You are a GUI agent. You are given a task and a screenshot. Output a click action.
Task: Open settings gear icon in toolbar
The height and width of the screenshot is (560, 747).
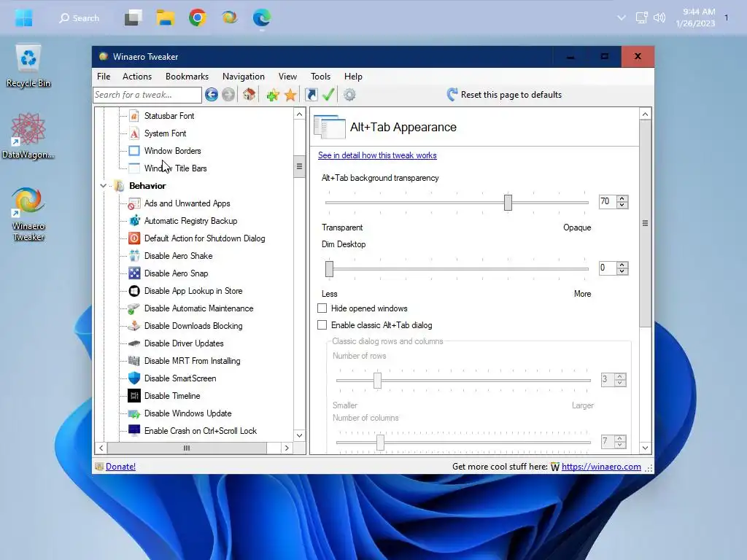point(349,95)
